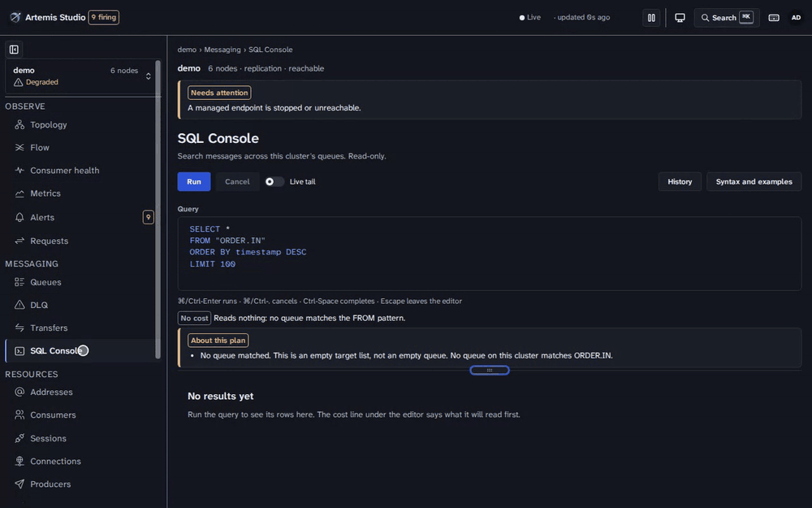
Task: Click the Messaging breadcrumb link
Action: (222, 50)
